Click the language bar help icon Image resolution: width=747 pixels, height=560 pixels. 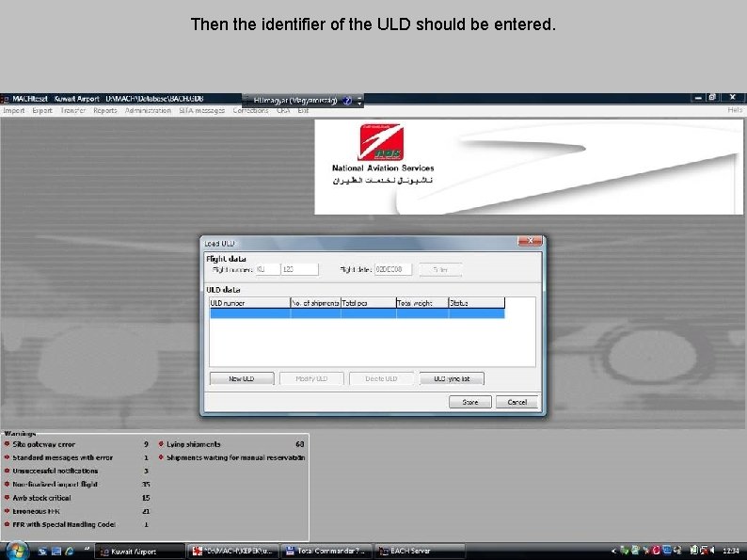pos(347,101)
